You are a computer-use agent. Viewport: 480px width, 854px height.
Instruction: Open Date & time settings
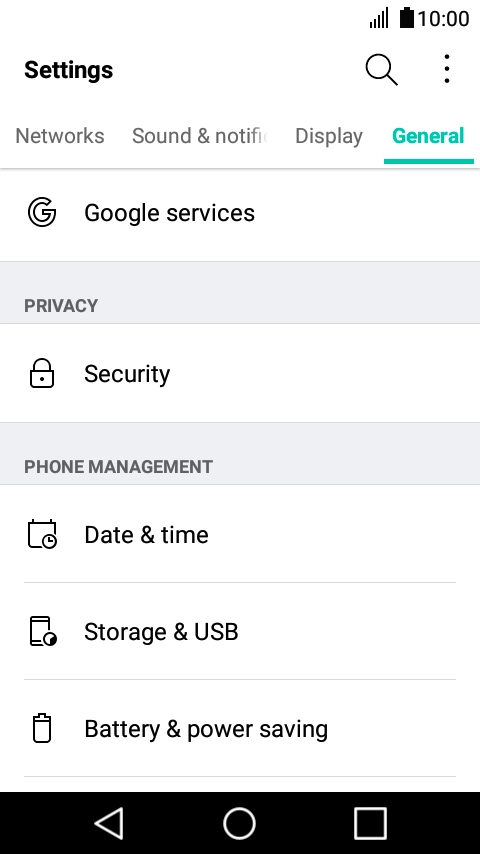click(x=240, y=534)
